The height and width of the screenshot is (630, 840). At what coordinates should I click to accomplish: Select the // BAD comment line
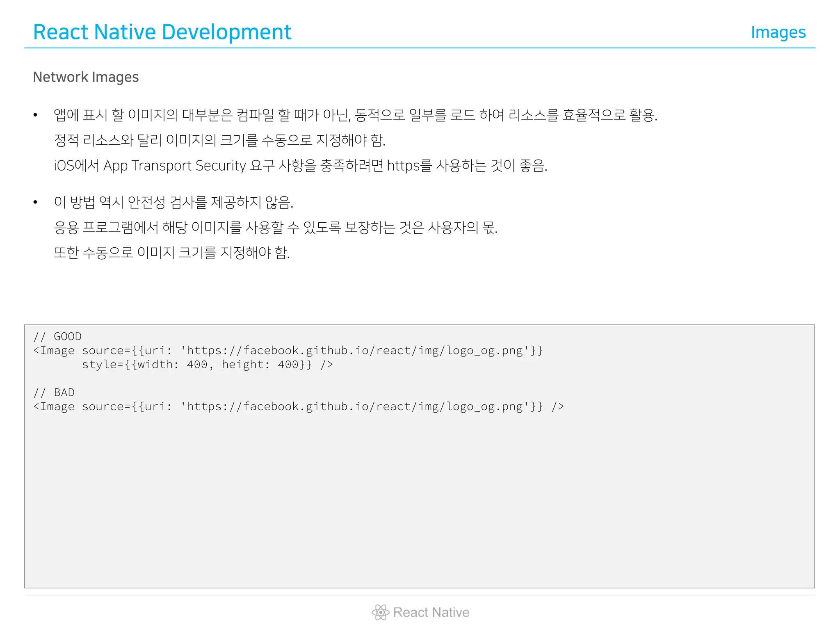tap(54, 393)
